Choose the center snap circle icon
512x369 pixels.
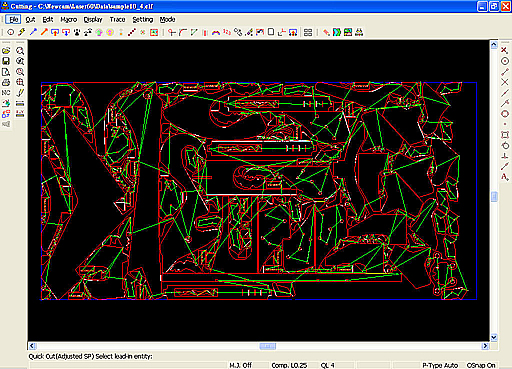click(x=505, y=61)
